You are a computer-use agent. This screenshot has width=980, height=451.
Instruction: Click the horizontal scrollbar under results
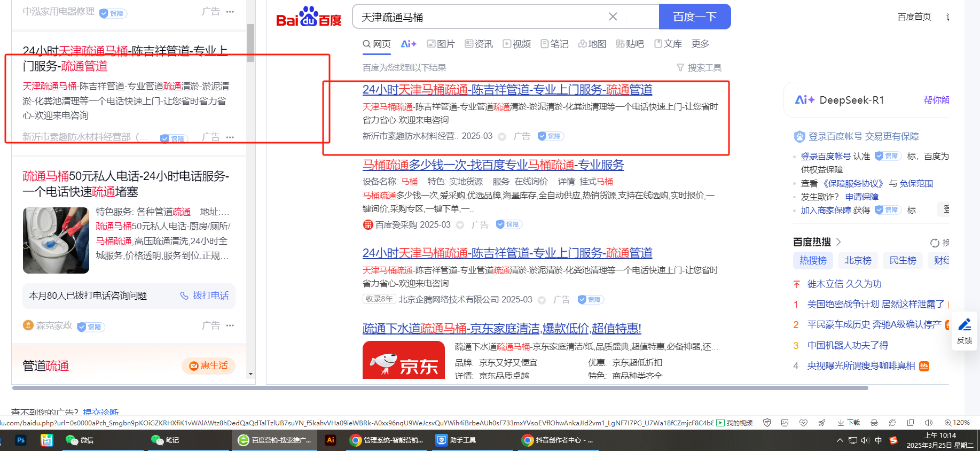(x=440, y=388)
